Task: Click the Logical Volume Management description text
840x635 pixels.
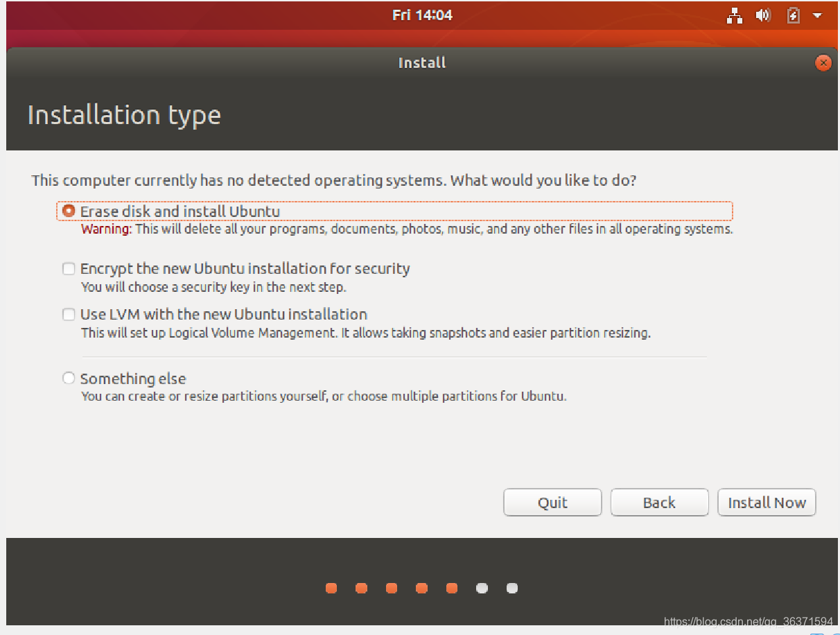Action: tap(366, 333)
